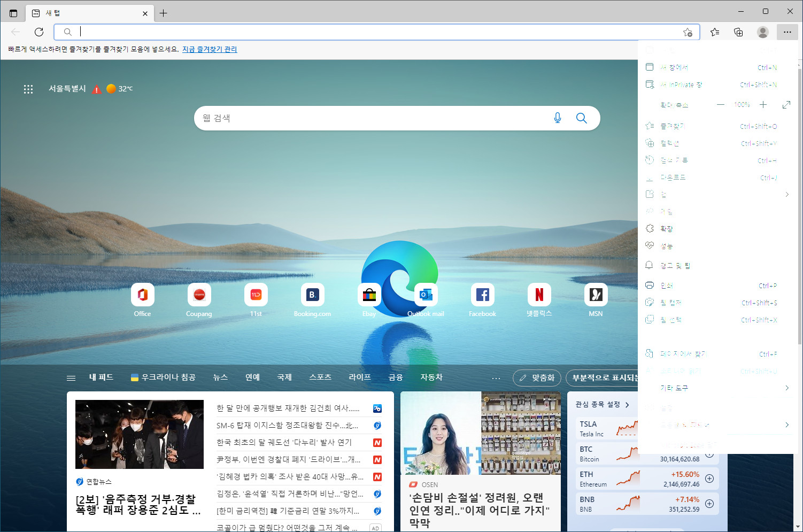The image size is (803, 532).
Task: Open the TSLA Tesla Inc stock row
Action: (x=608, y=428)
